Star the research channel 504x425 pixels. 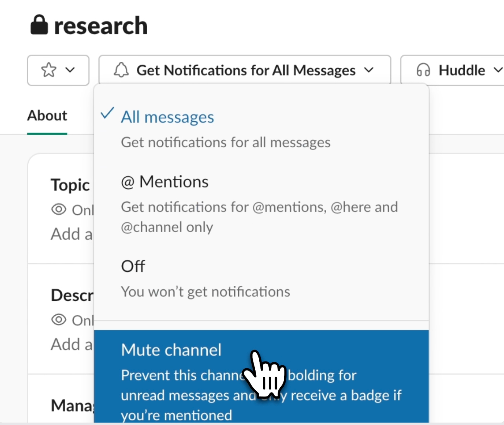(x=49, y=70)
